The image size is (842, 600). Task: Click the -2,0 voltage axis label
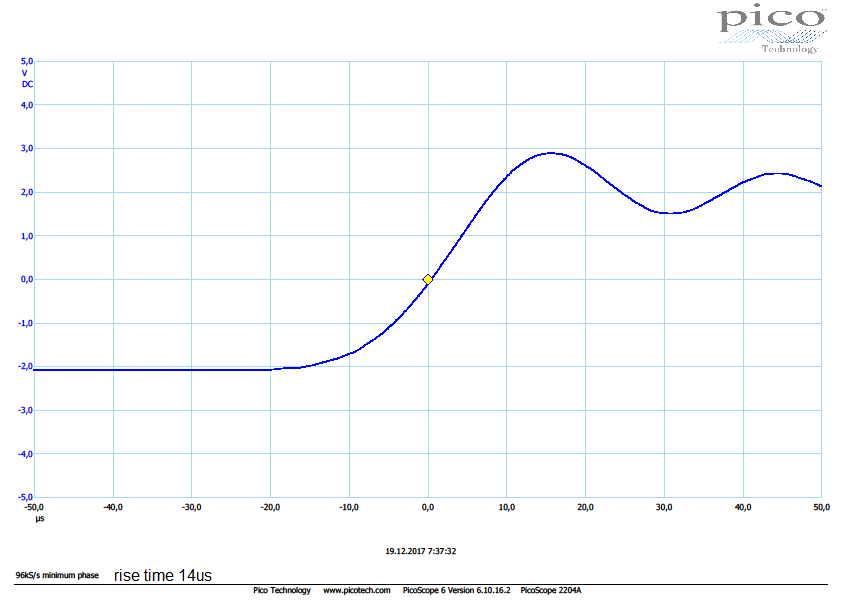point(25,366)
